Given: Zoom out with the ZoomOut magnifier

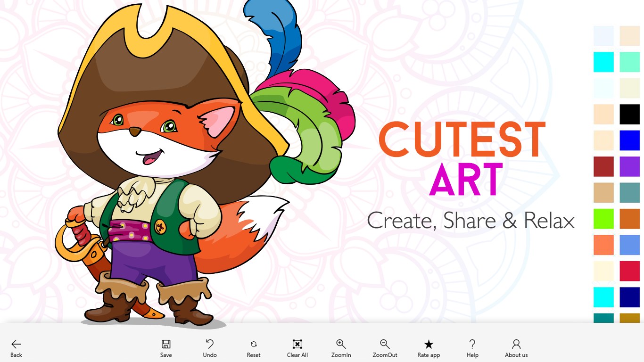Looking at the screenshot, I should [385, 348].
